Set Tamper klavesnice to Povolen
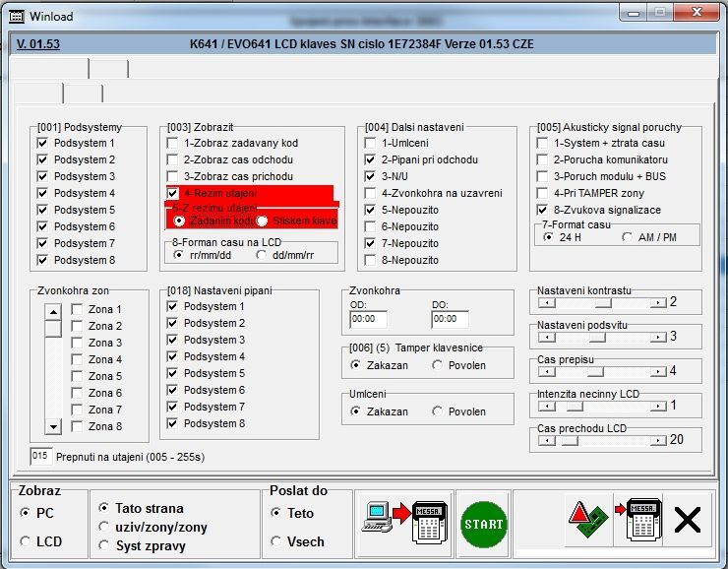 coord(437,365)
